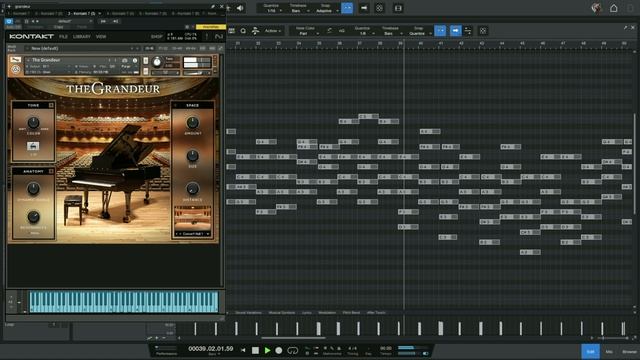Viewport: 640px width, 360px height.
Task: Toggle the Anatomy panel power checkbox
Action: 51,171
